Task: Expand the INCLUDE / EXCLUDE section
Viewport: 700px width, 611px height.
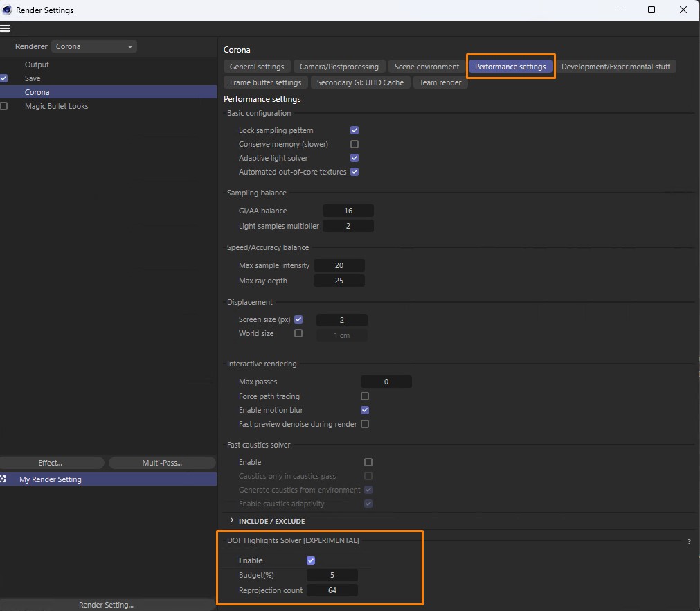Action: coord(231,520)
